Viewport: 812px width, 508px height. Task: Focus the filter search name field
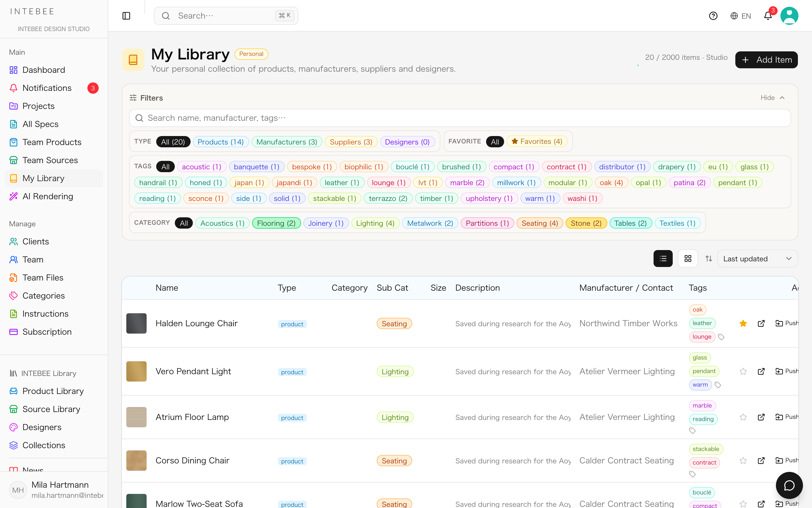tap(460, 118)
